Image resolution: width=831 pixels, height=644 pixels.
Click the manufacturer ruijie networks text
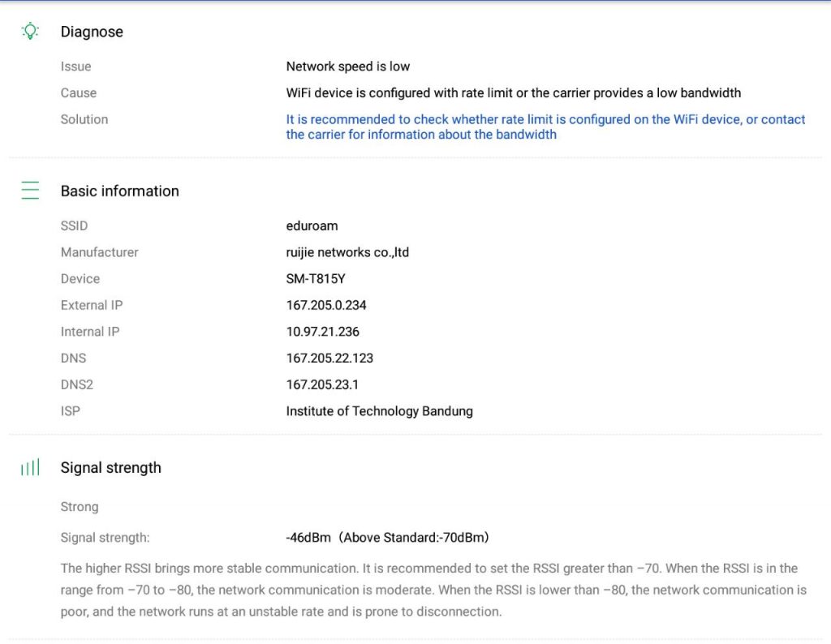coord(347,252)
